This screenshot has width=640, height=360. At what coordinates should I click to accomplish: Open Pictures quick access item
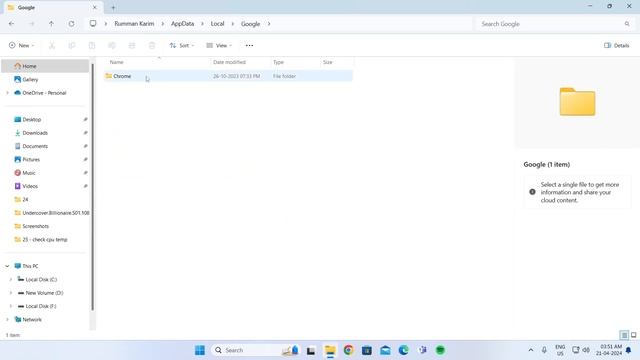(31, 160)
